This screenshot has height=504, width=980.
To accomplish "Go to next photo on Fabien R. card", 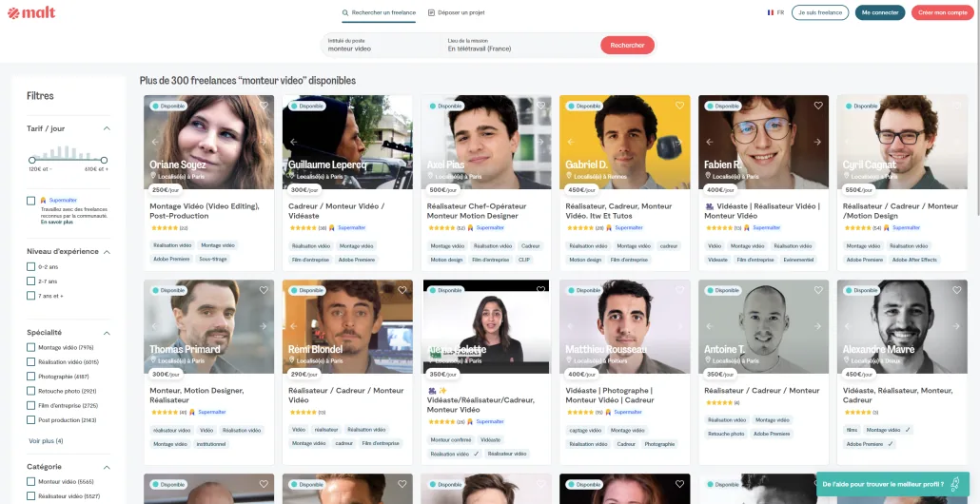I will tap(818, 142).
